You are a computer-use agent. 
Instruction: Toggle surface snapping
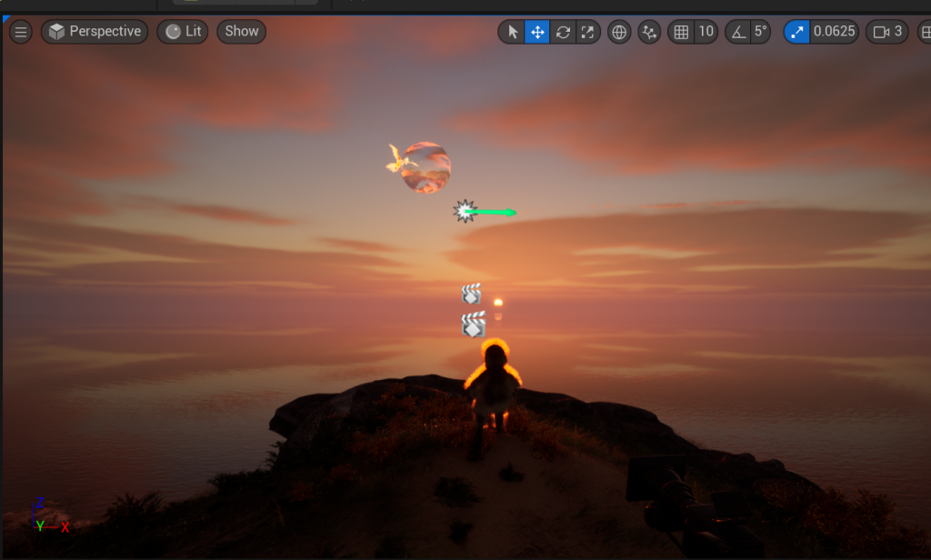(x=649, y=32)
